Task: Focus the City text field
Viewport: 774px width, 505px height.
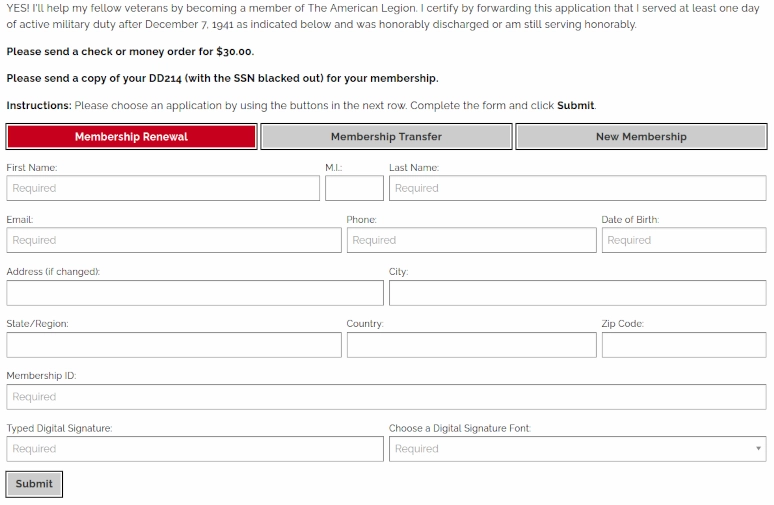Action: pos(577,293)
